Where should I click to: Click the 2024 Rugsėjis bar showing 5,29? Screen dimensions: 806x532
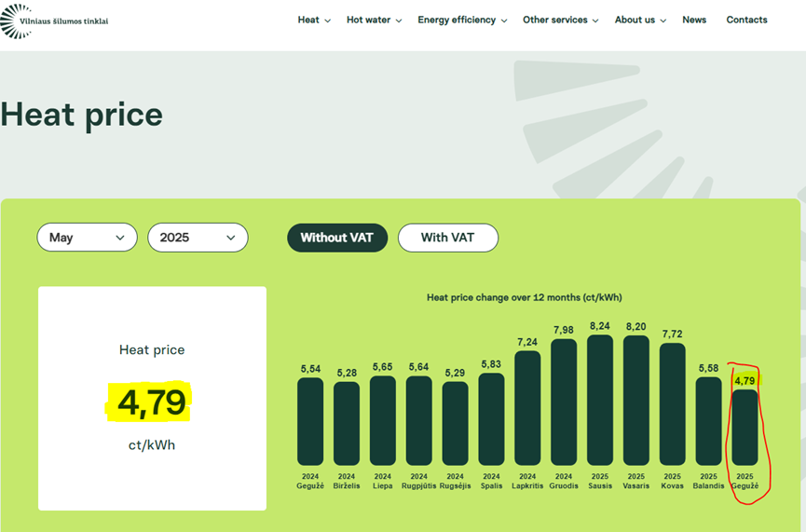[x=456, y=424]
